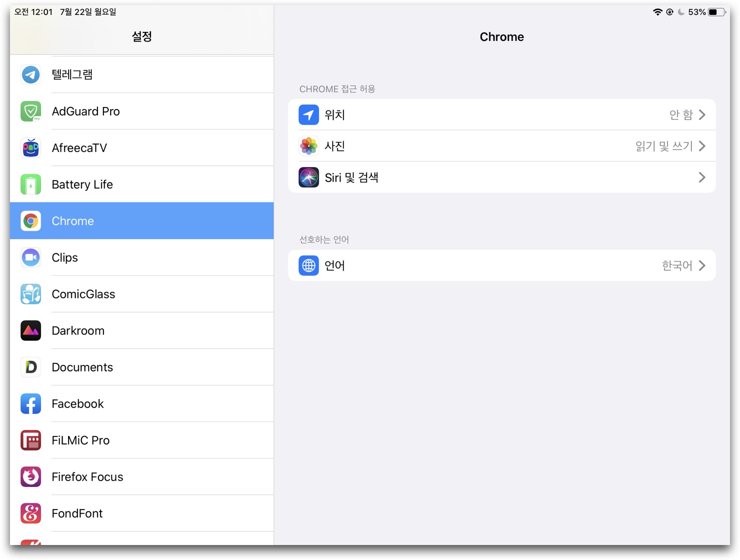The image size is (740, 560).
Task: Open FondFont settings entry
Action: pos(141,513)
